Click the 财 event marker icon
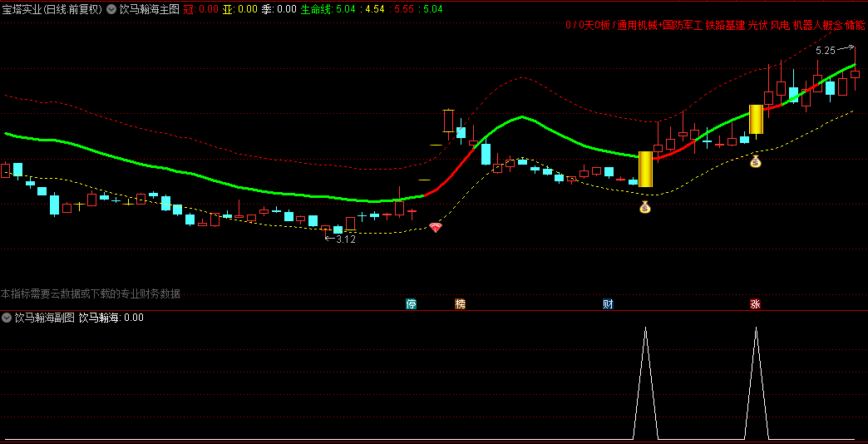The height and width of the screenshot is (444, 868). (x=608, y=304)
